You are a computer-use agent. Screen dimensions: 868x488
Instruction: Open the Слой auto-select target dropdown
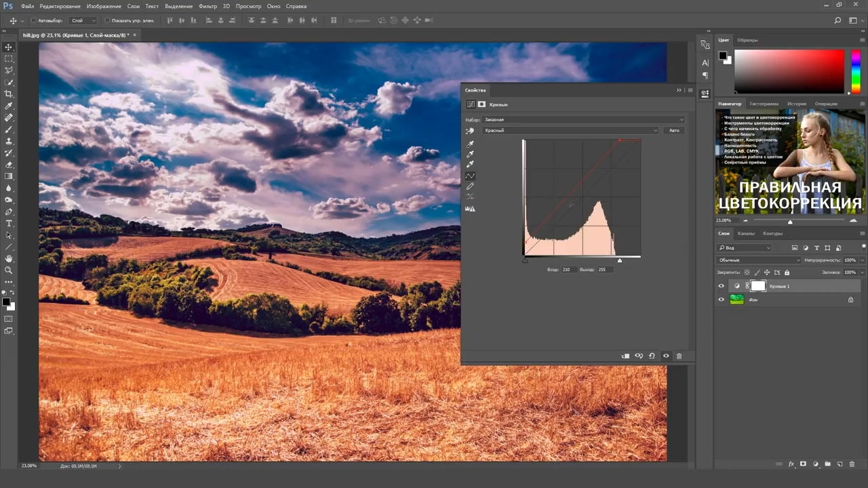point(83,21)
